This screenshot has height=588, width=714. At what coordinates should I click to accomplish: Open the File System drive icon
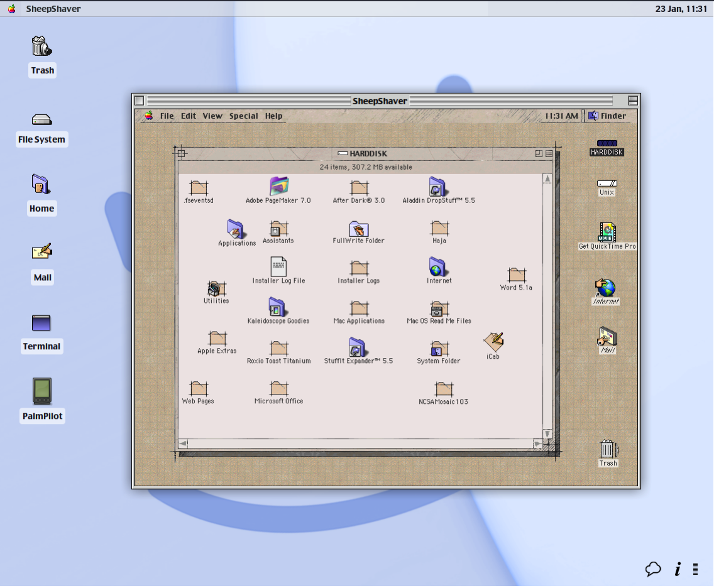42,120
